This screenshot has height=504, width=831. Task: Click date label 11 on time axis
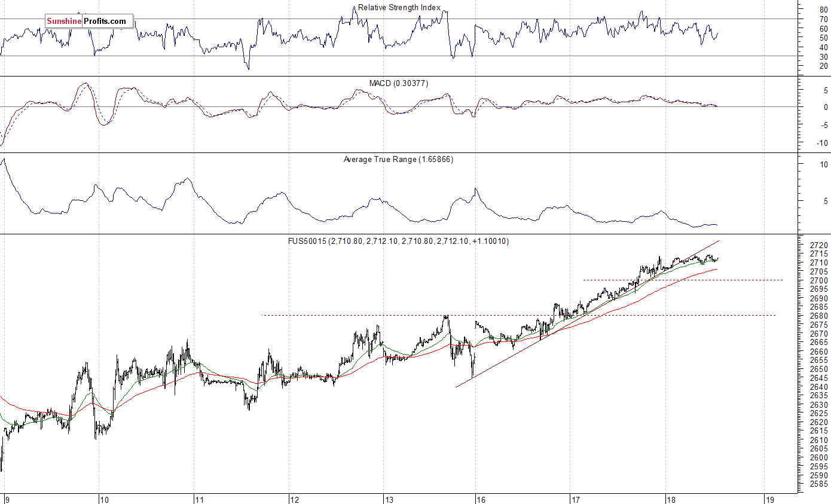tap(200, 499)
